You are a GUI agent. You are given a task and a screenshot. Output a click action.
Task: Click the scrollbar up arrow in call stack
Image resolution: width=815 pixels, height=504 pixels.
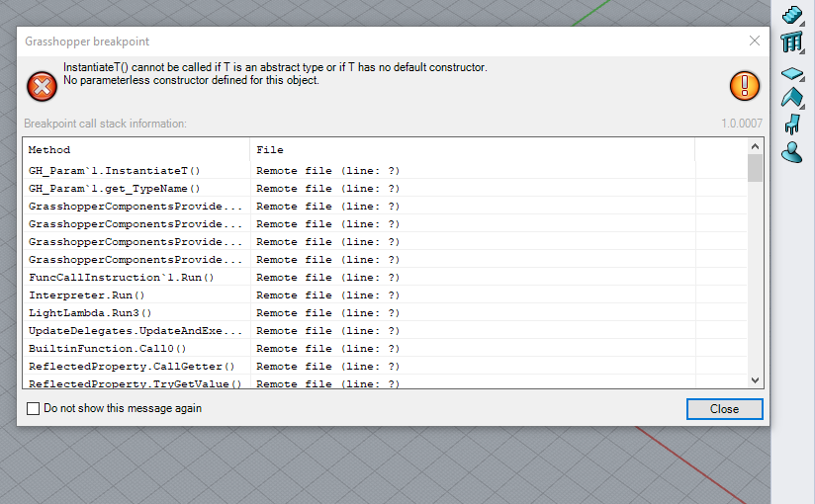coord(756,146)
